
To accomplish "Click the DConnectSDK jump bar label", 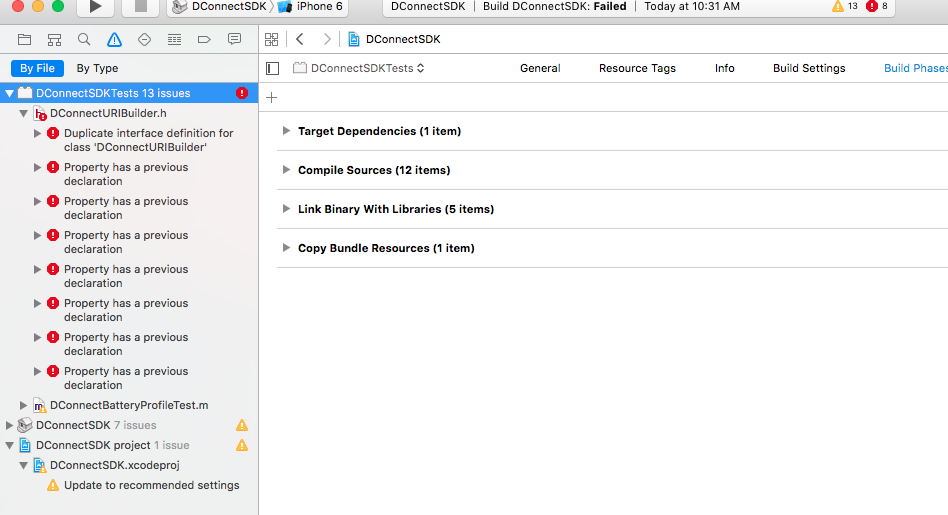I will (x=403, y=39).
